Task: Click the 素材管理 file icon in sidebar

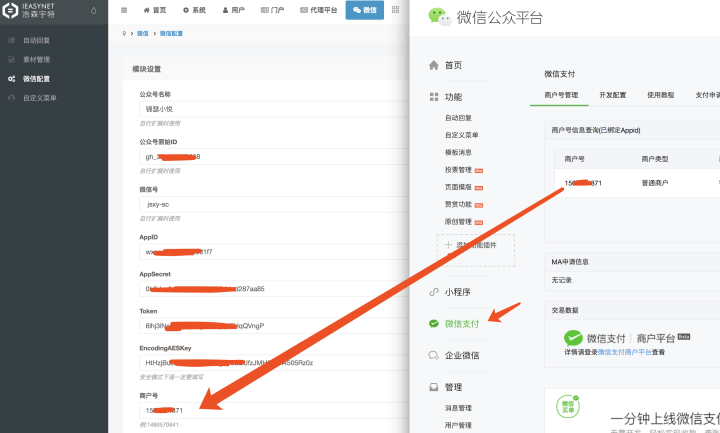Action: [11, 60]
